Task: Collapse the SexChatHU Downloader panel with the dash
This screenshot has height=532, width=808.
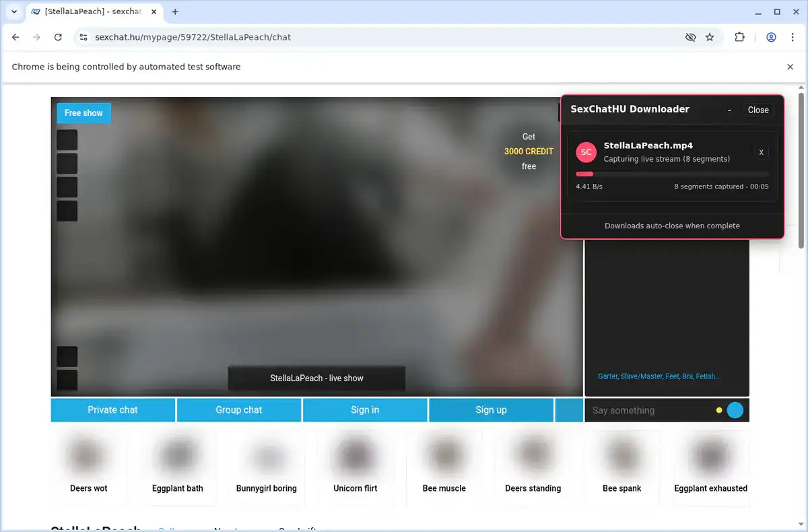Action: (729, 110)
